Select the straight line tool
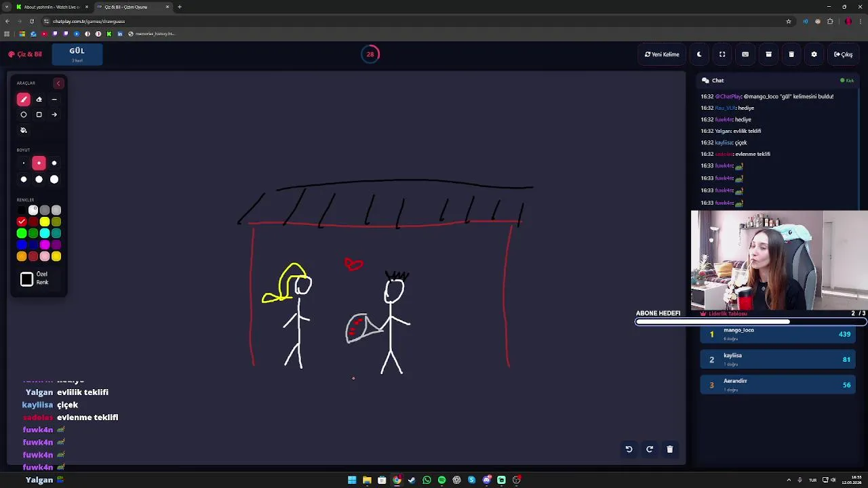868x488 pixels. pyautogui.click(x=54, y=100)
